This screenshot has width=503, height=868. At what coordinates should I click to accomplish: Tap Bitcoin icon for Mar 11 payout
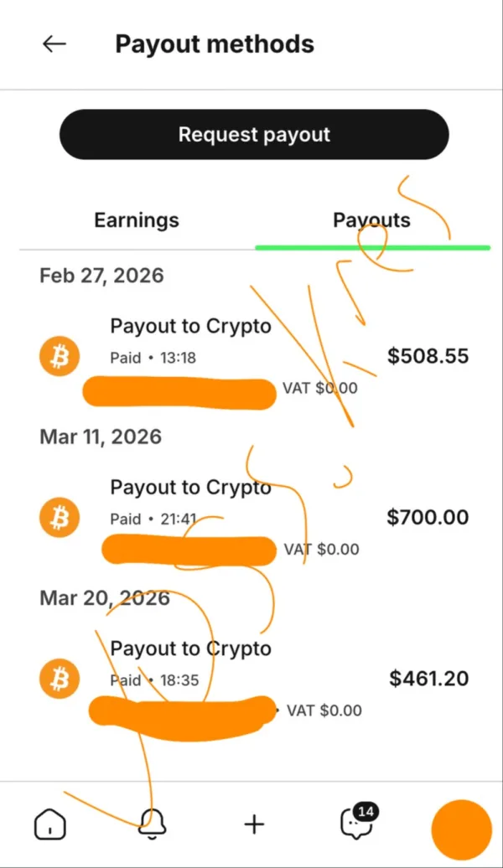click(x=59, y=518)
